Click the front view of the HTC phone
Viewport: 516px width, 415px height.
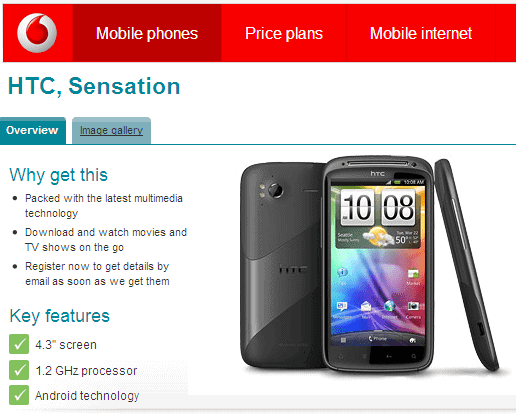[x=379, y=263]
